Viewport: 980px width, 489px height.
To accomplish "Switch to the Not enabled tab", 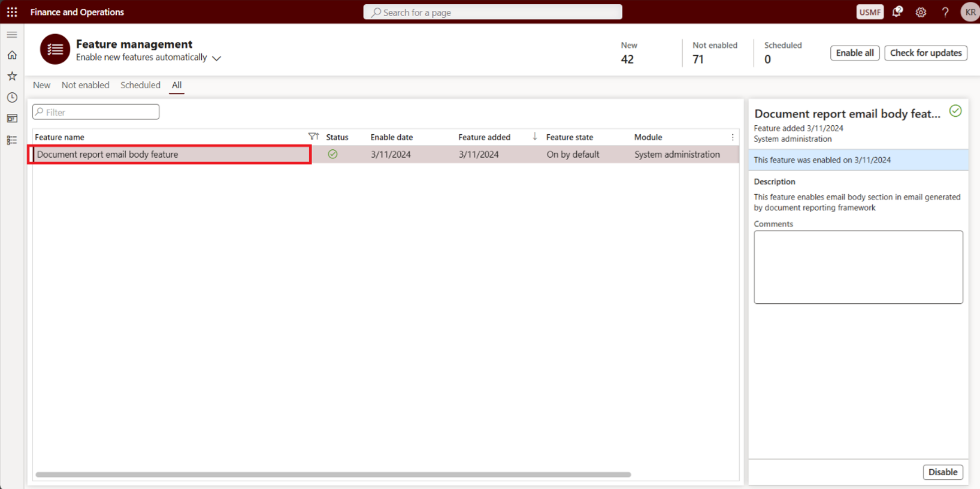I will click(86, 85).
